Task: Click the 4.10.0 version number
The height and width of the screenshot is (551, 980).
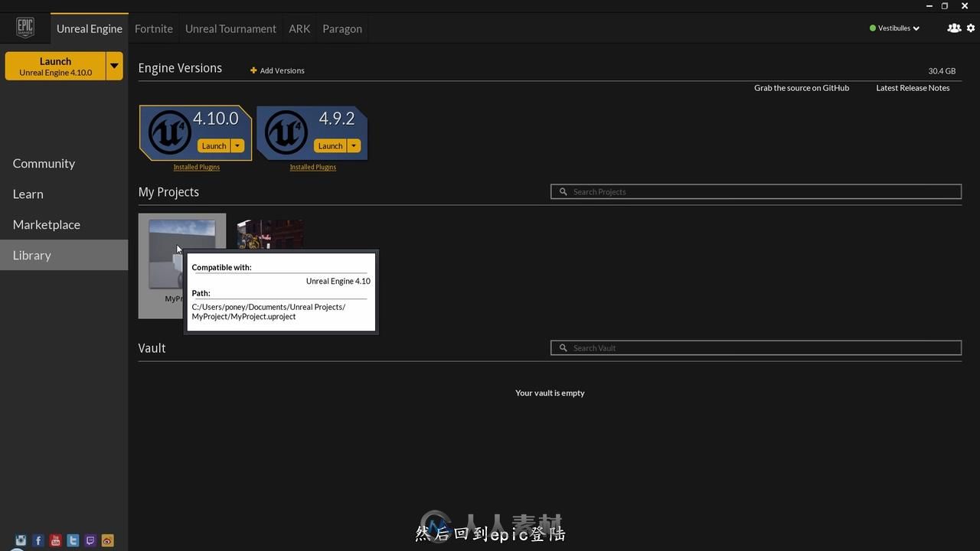Action: 216,119
